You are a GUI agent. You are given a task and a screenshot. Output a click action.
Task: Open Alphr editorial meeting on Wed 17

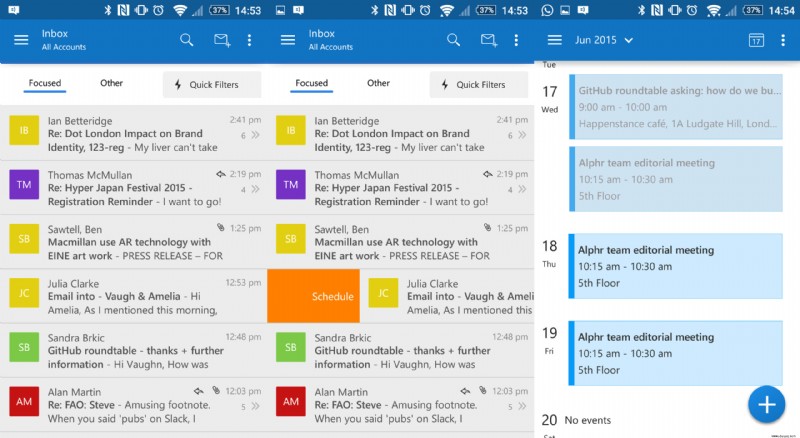point(676,179)
